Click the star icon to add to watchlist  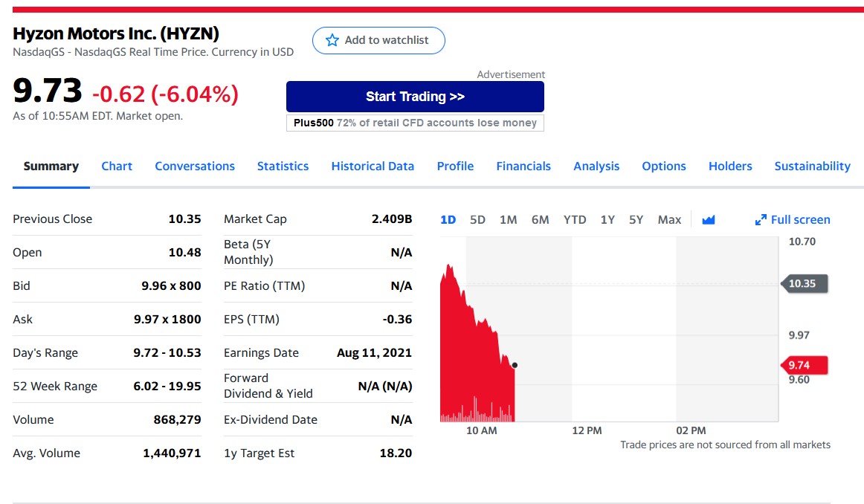(x=332, y=40)
